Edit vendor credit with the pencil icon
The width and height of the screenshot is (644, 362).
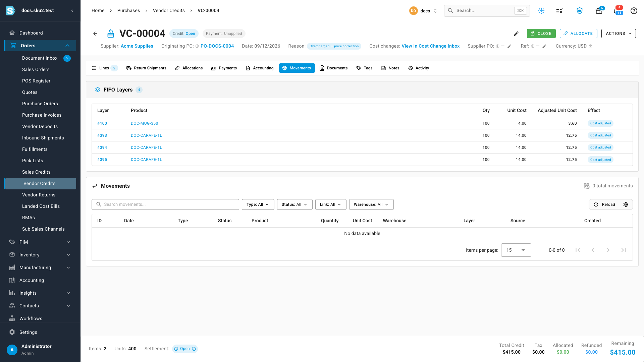(x=516, y=34)
